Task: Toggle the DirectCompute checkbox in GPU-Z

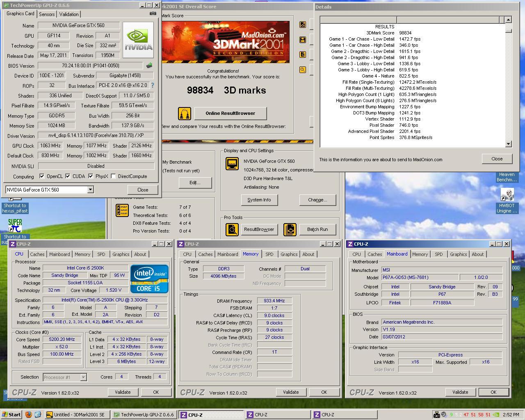Action: (113, 176)
